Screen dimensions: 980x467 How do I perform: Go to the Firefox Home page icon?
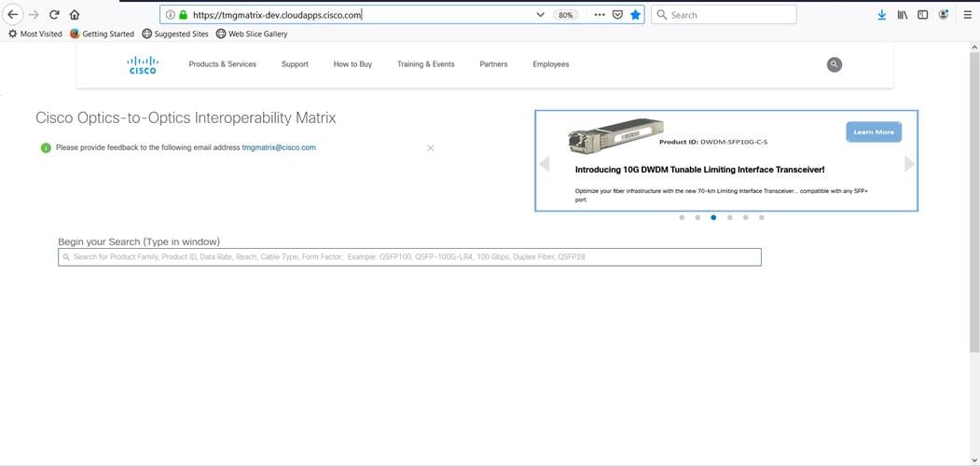75,14
